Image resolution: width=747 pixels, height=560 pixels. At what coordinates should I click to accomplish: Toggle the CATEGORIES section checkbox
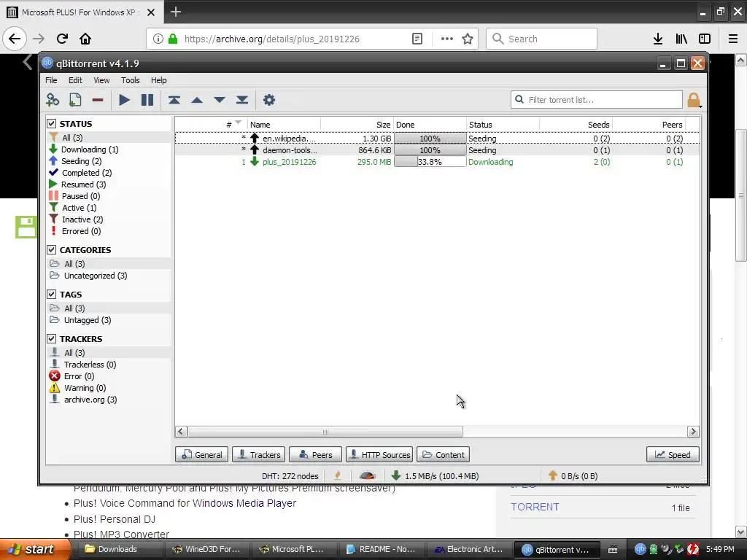[52, 249]
